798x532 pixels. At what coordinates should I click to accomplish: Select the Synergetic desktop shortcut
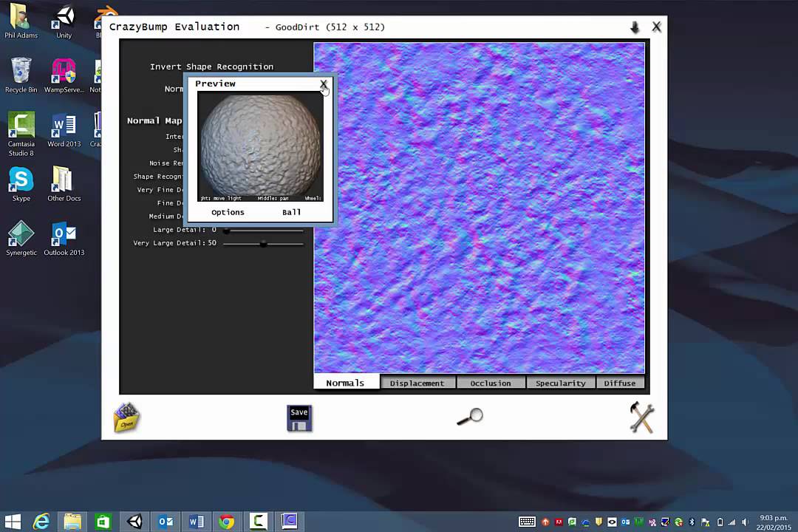coord(21,238)
